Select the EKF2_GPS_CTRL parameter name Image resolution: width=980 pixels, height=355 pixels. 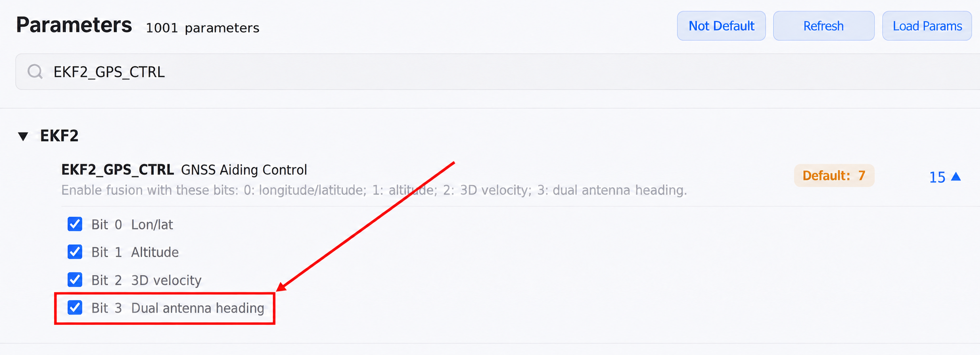click(118, 170)
